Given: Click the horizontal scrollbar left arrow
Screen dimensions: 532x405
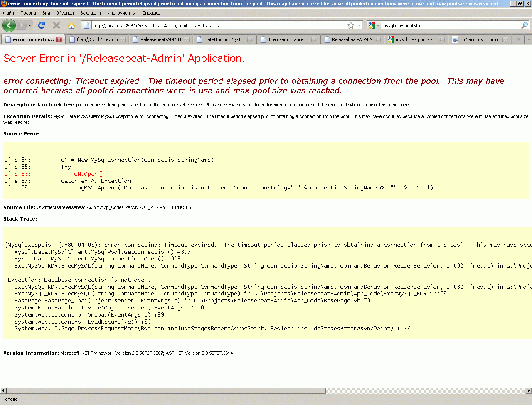Looking at the screenshot, I should pos(3,391).
